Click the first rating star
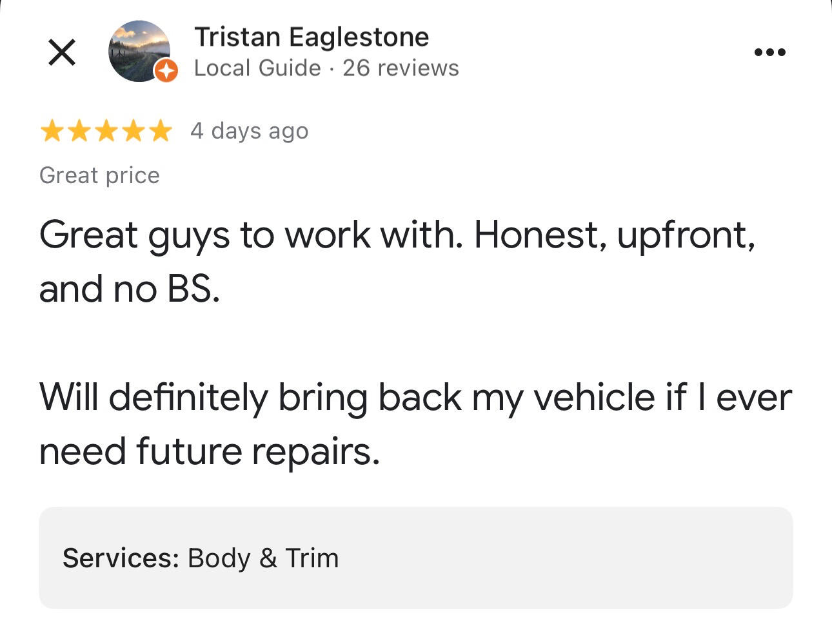The height and width of the screenshot is (644, 832). click(x=51, y=132)
